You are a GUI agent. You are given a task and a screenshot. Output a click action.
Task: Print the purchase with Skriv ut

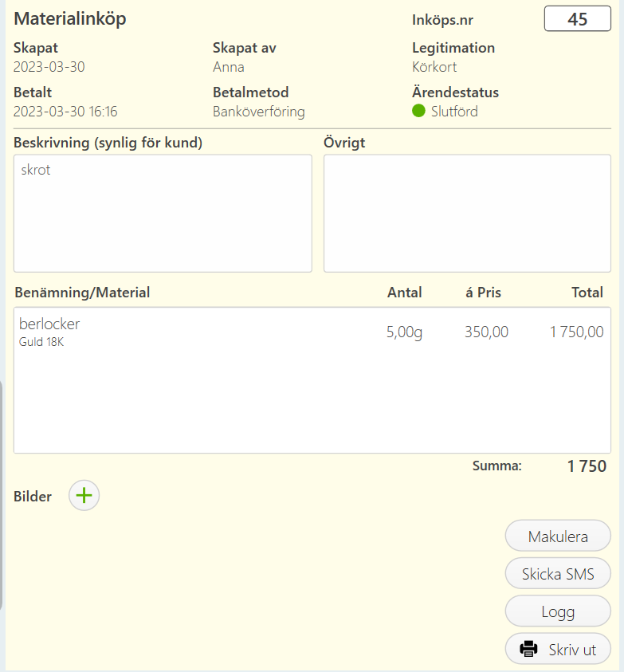click(x=558, y=649)
